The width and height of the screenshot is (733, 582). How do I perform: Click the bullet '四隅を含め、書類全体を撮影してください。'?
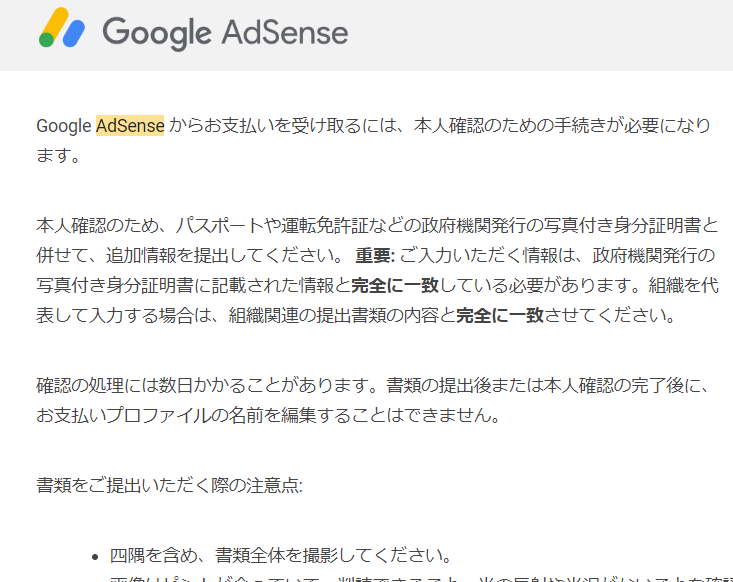280,555
